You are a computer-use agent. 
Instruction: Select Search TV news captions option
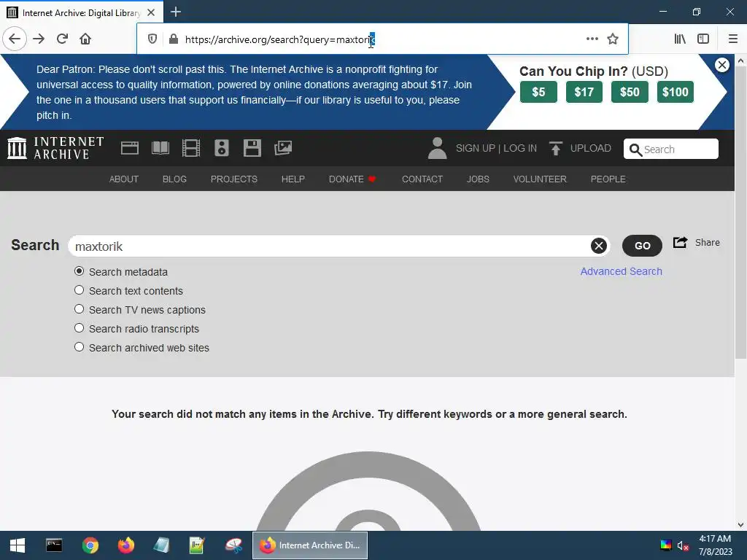79,309
